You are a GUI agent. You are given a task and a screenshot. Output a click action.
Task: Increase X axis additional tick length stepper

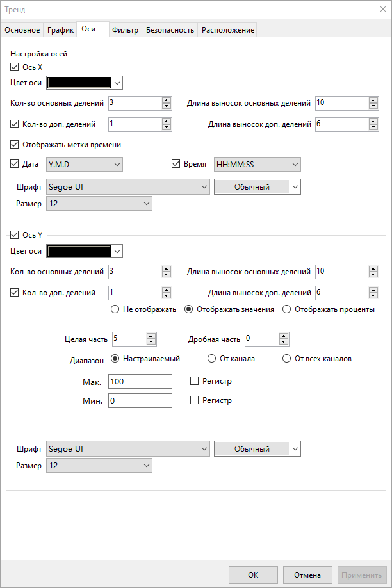[x=373, y=122]
